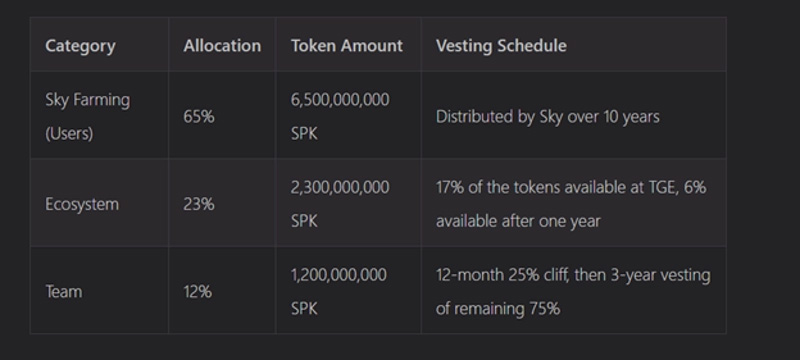Click the SPK label in the Ecosystem row

[304, 221]
